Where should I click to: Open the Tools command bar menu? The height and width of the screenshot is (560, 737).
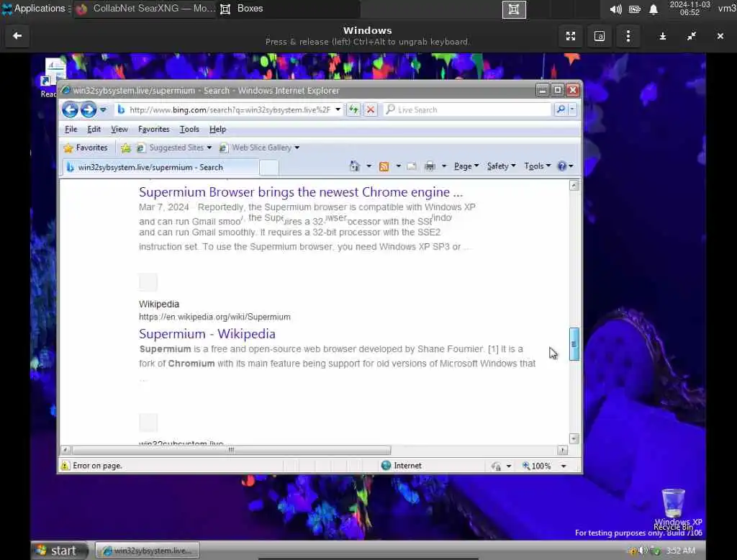[537, 166]
